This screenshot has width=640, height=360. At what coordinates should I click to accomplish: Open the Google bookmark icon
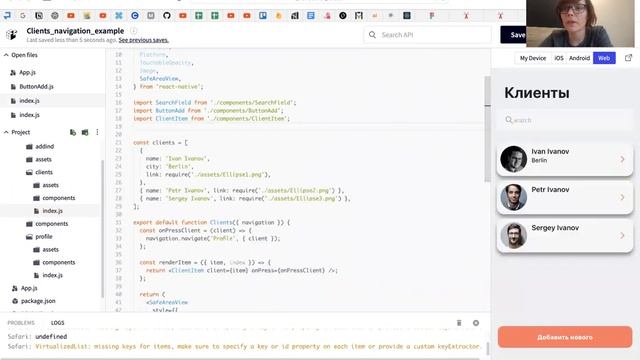click(x=23, y=16)
